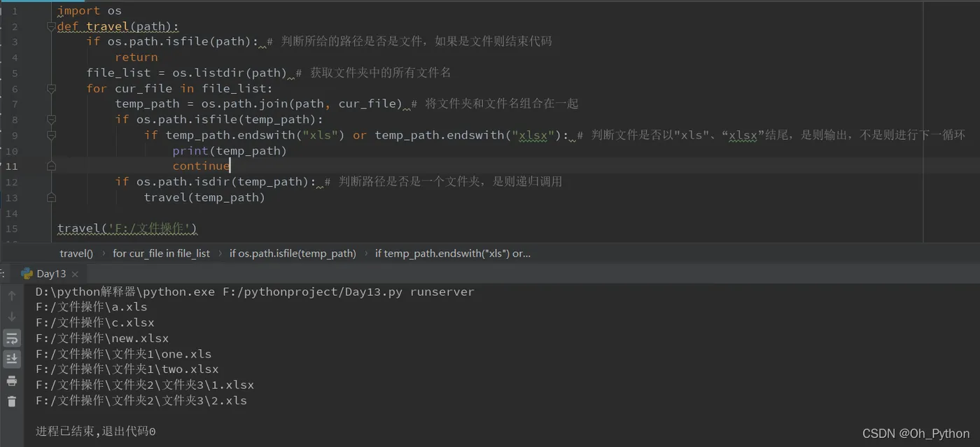Viewport: 980px width, 447px height.
Task: Select travel() in the breadcrumb bar
Action: pos(76,253)
